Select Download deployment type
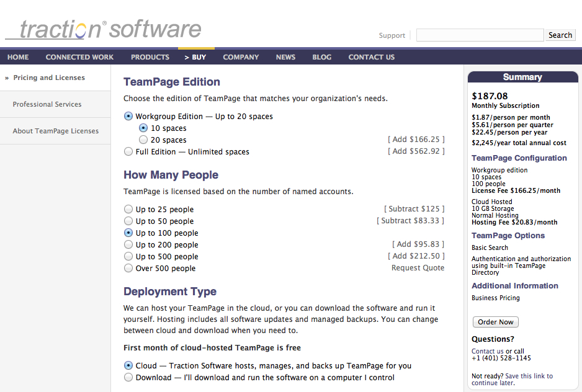This screenshot has height=392, width=582. (x=128, y=378)
